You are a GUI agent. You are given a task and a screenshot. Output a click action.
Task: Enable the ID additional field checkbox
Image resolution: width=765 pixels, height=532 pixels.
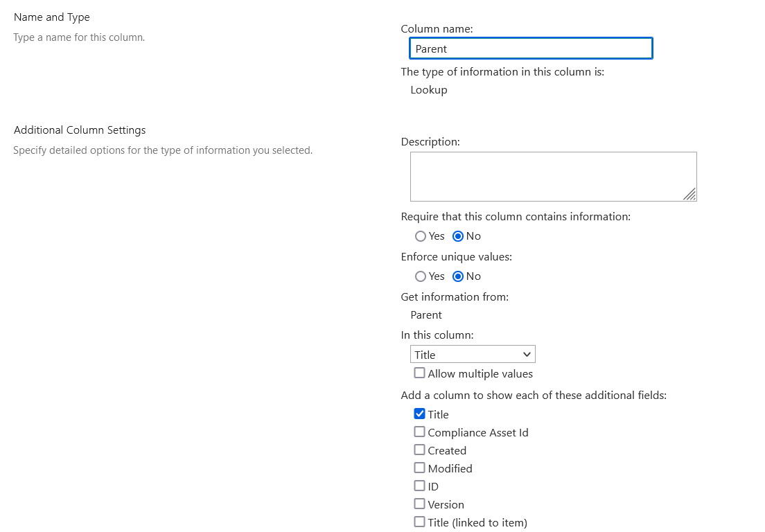click(x=419, y=486)
